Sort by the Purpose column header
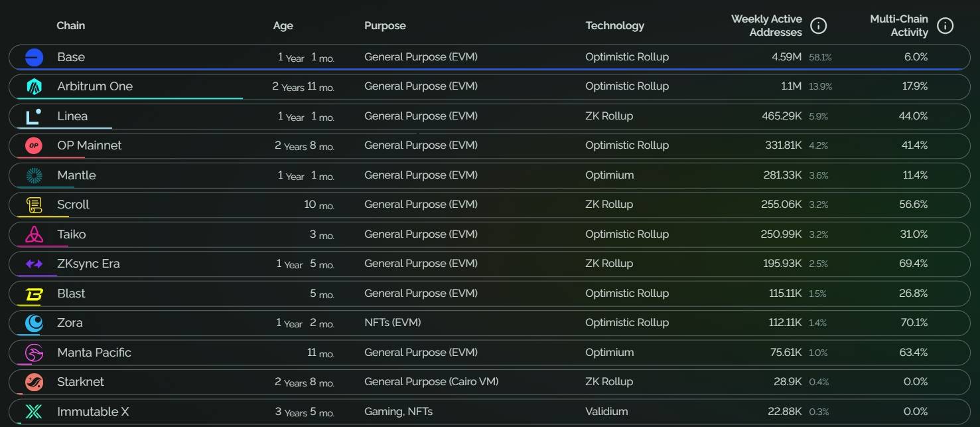The height and width of the screenshot is (427, 980). coord(385,26)
